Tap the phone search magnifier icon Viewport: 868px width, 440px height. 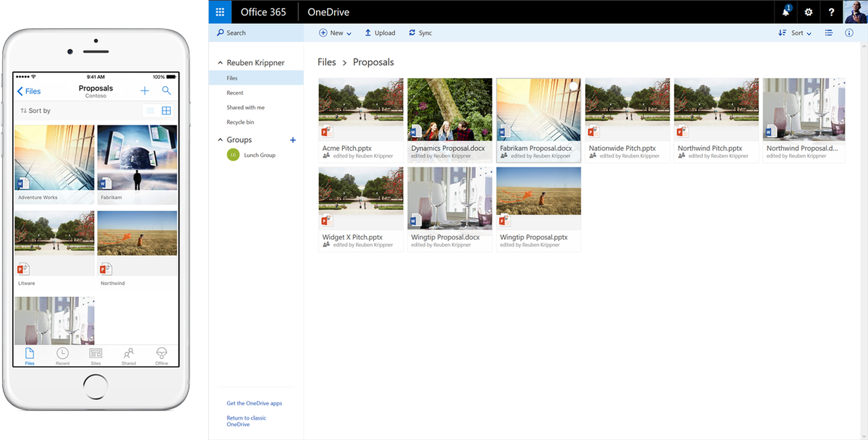[x=166, y=90]
